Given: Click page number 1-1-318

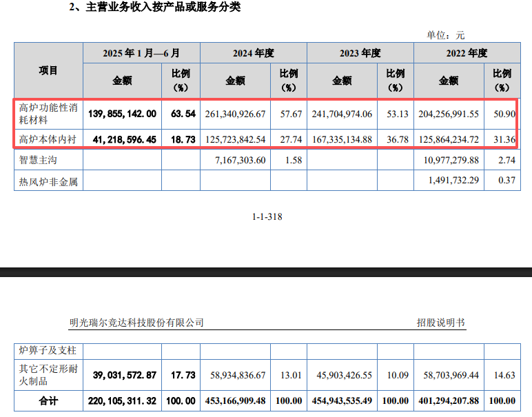Looking at the screenshot, I should pos(267,216).
